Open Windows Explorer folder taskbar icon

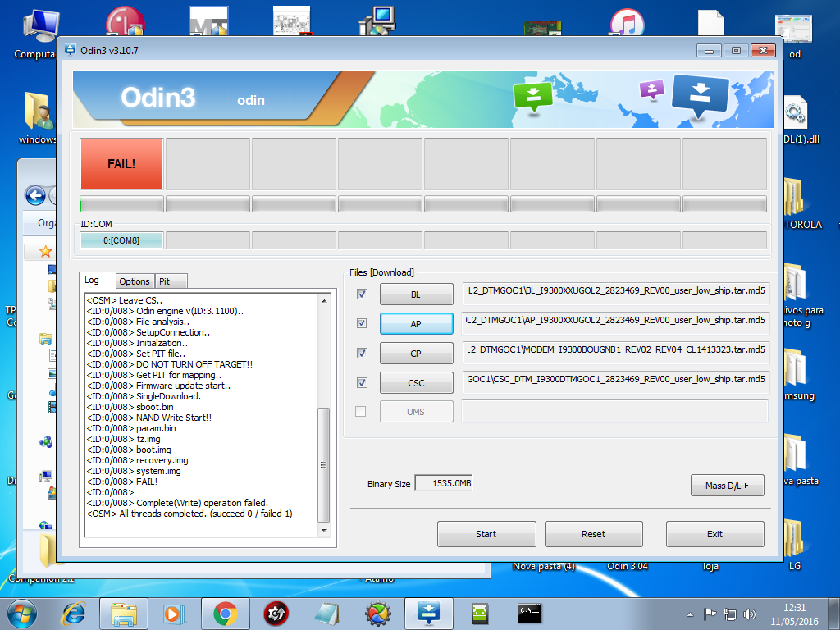124,614
